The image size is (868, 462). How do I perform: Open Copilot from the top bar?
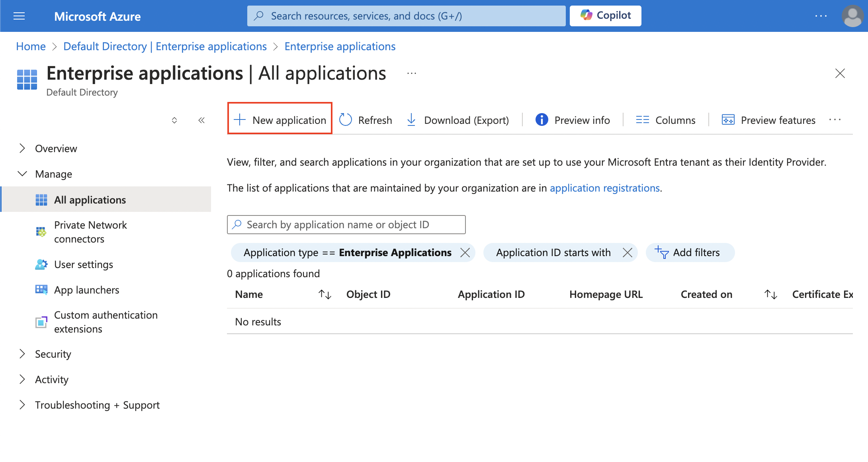click(x=605, y=16)
